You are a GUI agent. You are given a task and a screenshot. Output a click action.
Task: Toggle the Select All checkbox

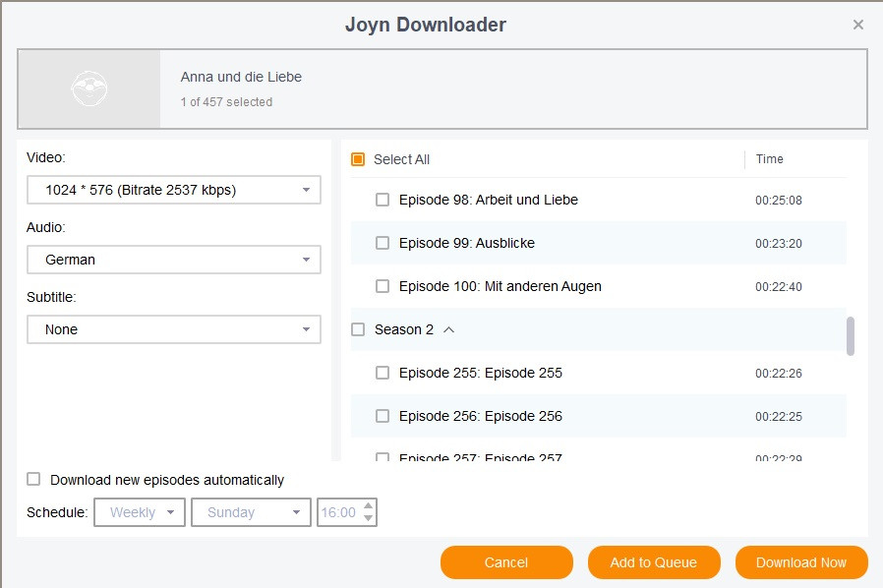point(358,159)
